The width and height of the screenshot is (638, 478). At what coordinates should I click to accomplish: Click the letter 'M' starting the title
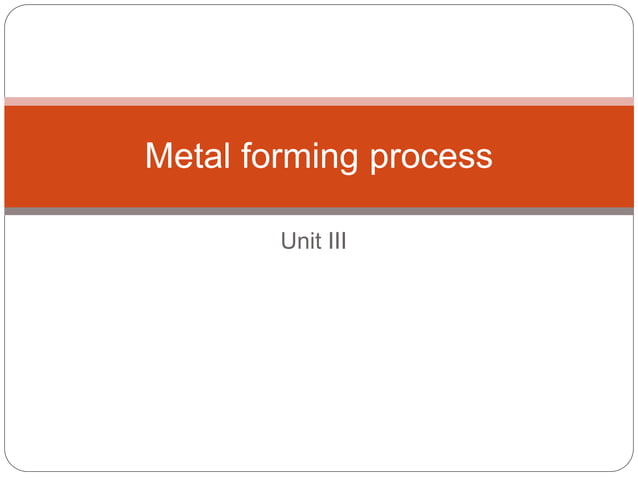(x=156, y=155)
